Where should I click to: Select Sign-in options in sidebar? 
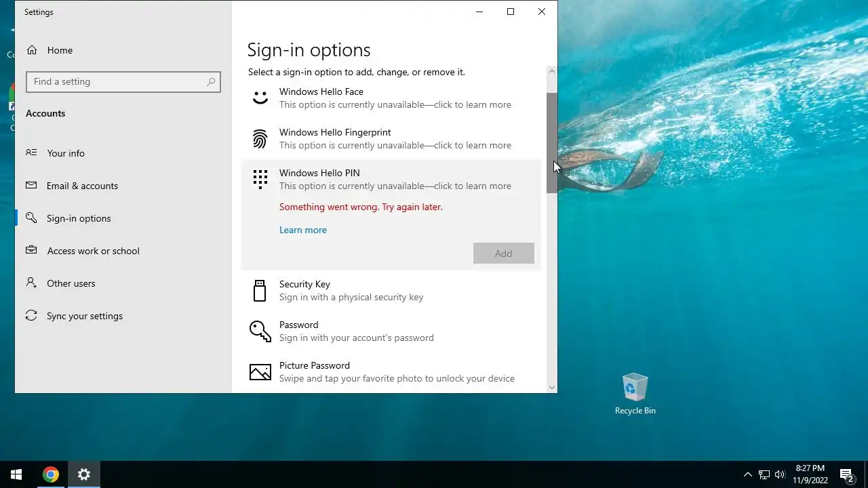tap(123, 218)
